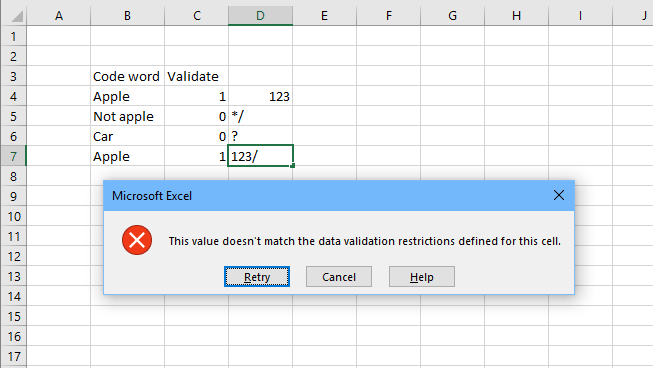Click the 'Microsoft Excel' dialog title
The height and width of the screenshot is (368, 653).
[152, 196]
